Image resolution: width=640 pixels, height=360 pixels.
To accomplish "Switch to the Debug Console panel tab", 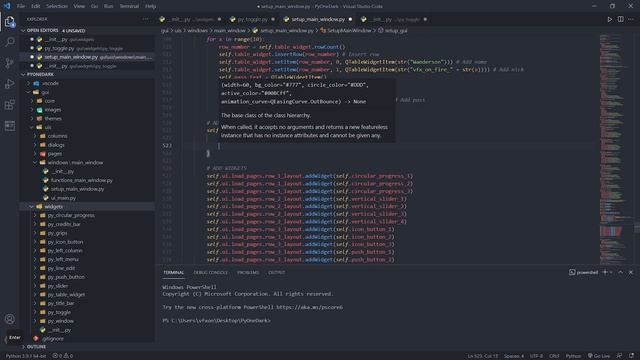I will click(x=211, y=273).
